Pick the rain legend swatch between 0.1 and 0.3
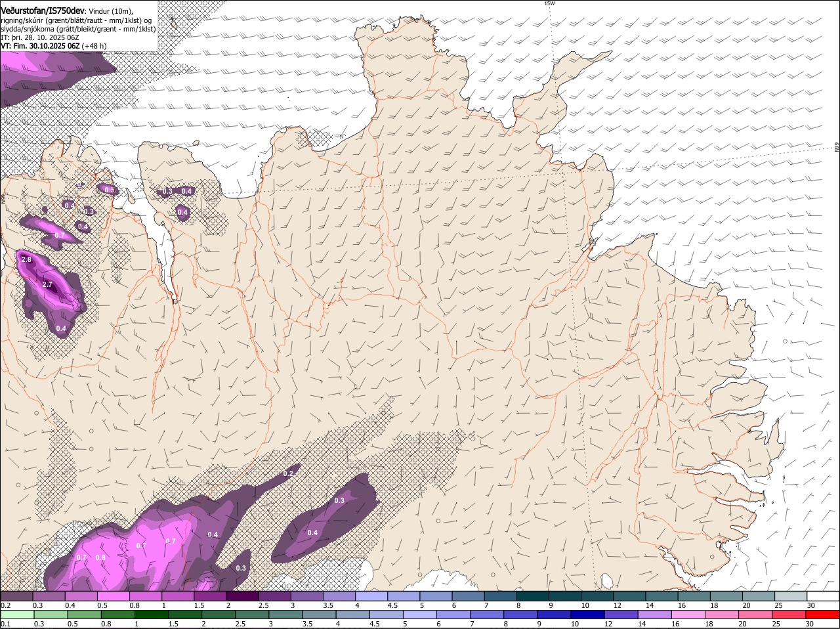840x629 pixels. (16, 615)
